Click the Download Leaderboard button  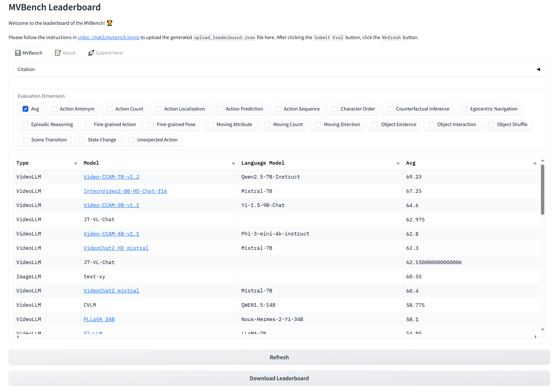tap(279, 378)
